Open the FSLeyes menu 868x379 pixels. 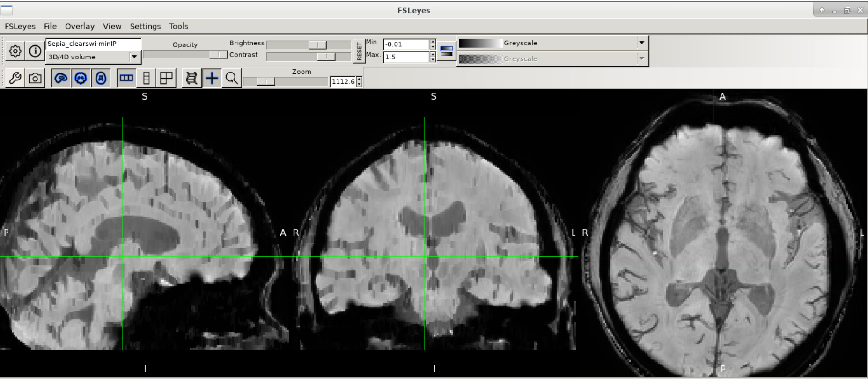pyautogui.click(x=20, y=26)
